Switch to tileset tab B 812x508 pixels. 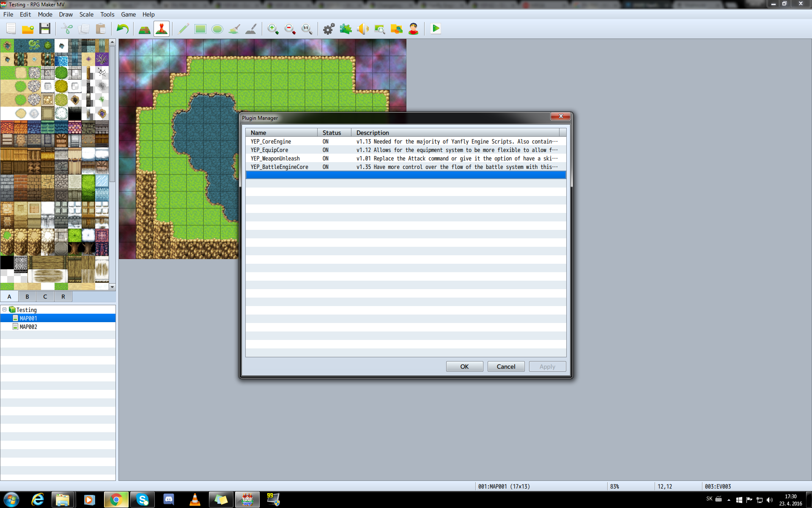point(27,296)
